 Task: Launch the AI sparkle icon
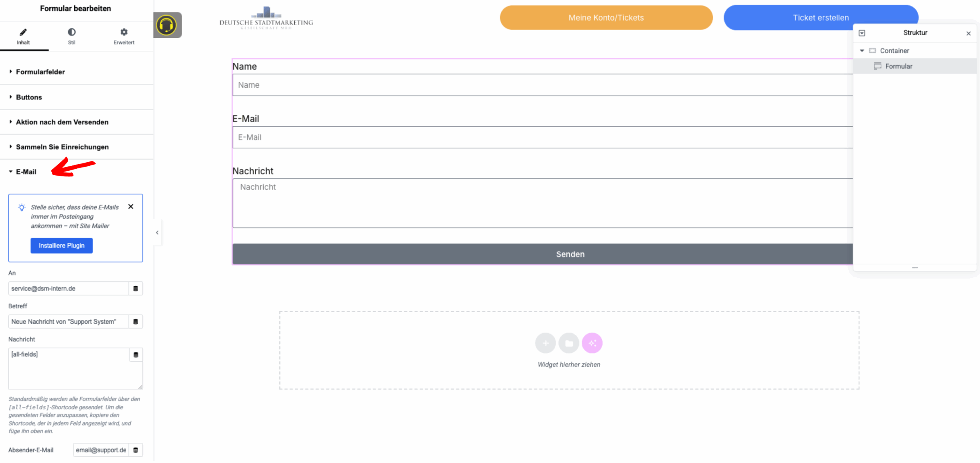pyautogui.click(x=592, y=343)
